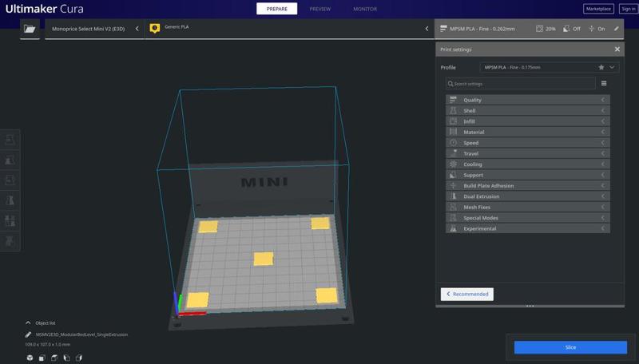The height and width of the screenshot is (364, 639).
Task: Select the Rotate tool in left toolbar
Action: 10,180
